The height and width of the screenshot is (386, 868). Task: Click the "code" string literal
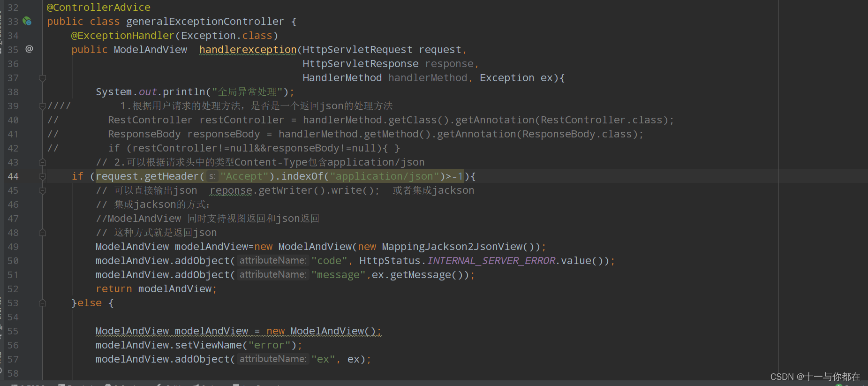pyautogui.click(x=329, y=261)
